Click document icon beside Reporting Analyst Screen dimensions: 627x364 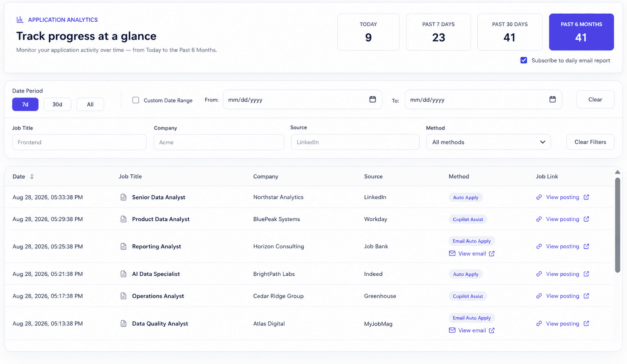coord(123,246)
